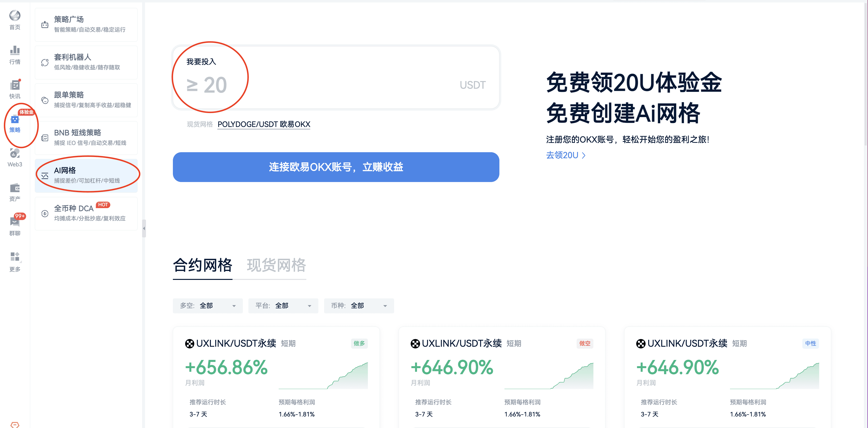Open the 群聊 chat icon
This screenshot has width=868, height=428.
[15, 222]
